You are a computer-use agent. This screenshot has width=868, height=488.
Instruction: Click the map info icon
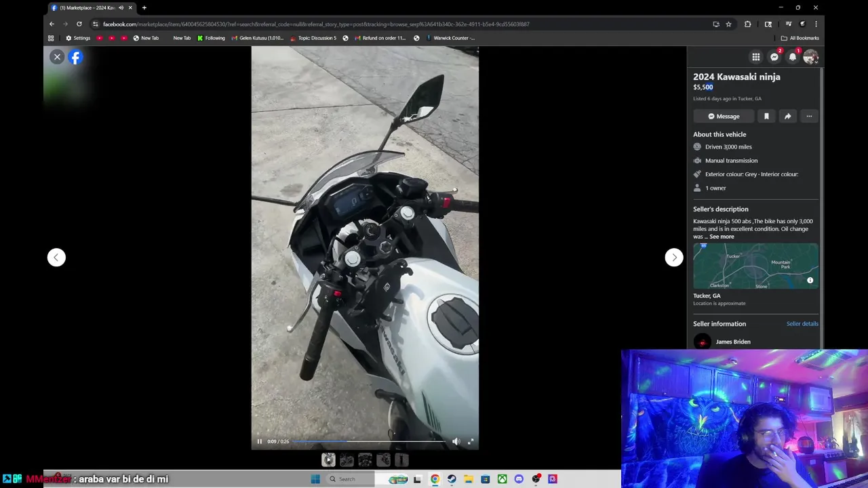click(810, 280)
